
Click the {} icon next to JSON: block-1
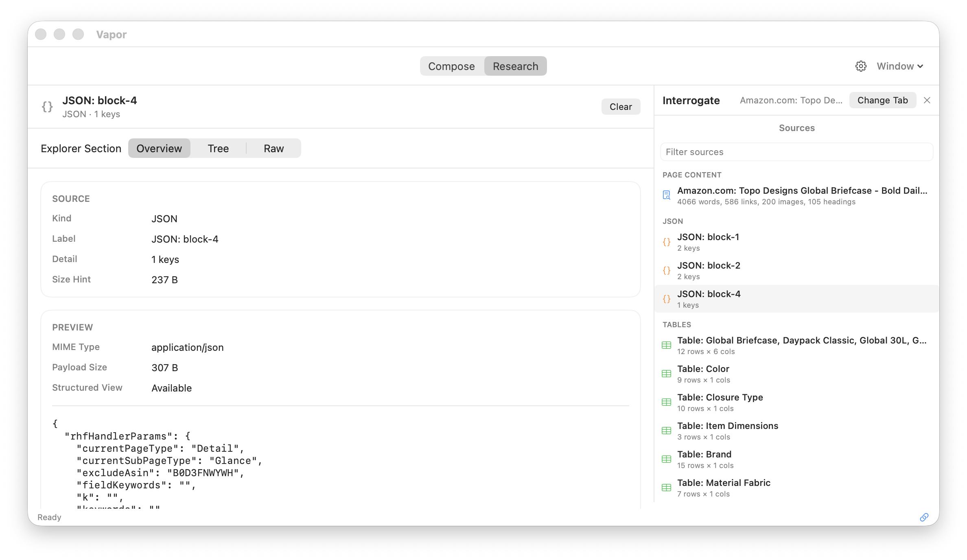pyautogui.click(x=667, y=242)
